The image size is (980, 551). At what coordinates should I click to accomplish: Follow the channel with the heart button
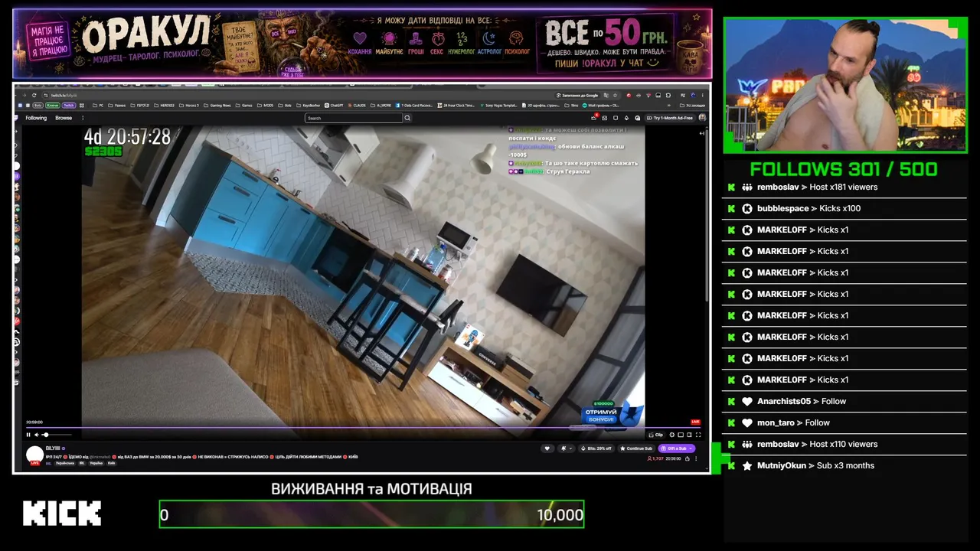coord(547,448)
